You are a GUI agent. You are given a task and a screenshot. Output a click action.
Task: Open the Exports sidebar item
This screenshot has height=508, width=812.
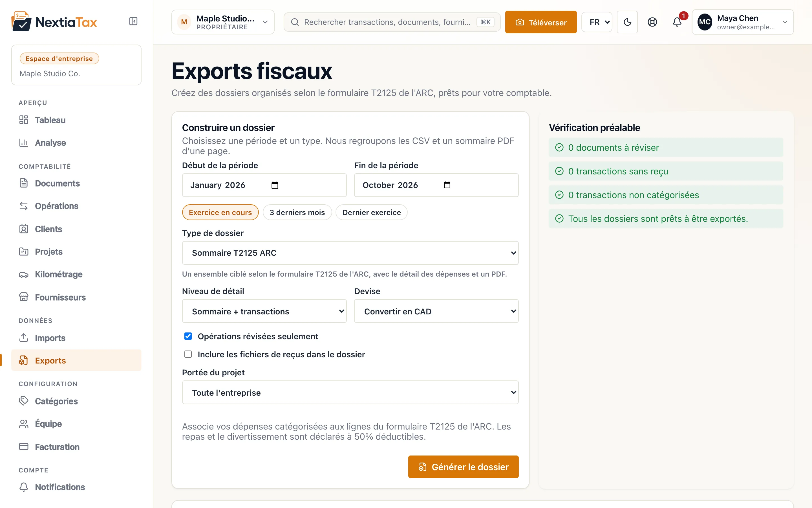(x=76, y=360)
